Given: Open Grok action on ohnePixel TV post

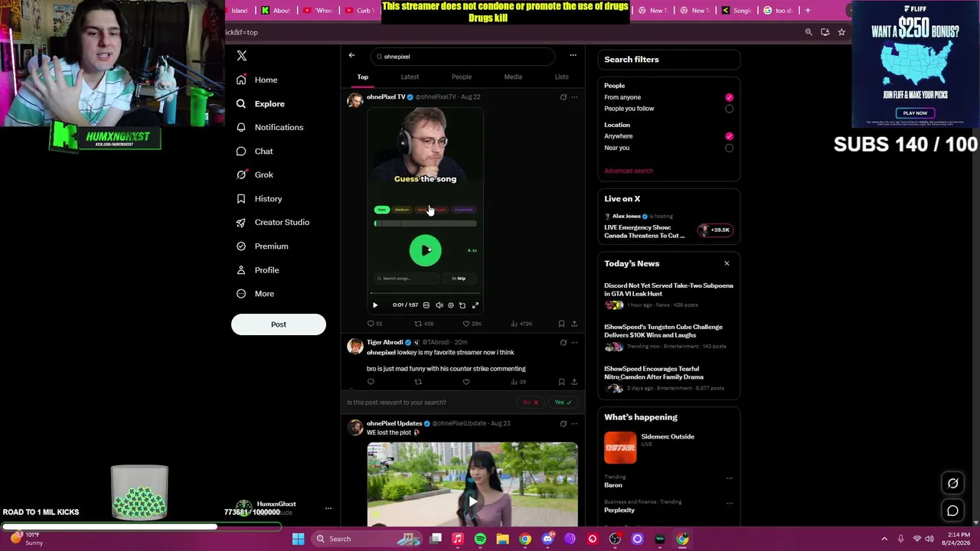Looking at the screenshot, I should pos(563,97).
